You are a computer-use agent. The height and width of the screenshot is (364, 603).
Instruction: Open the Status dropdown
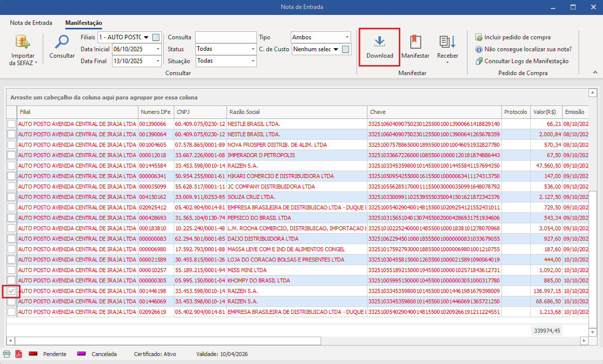click(253, 49)
